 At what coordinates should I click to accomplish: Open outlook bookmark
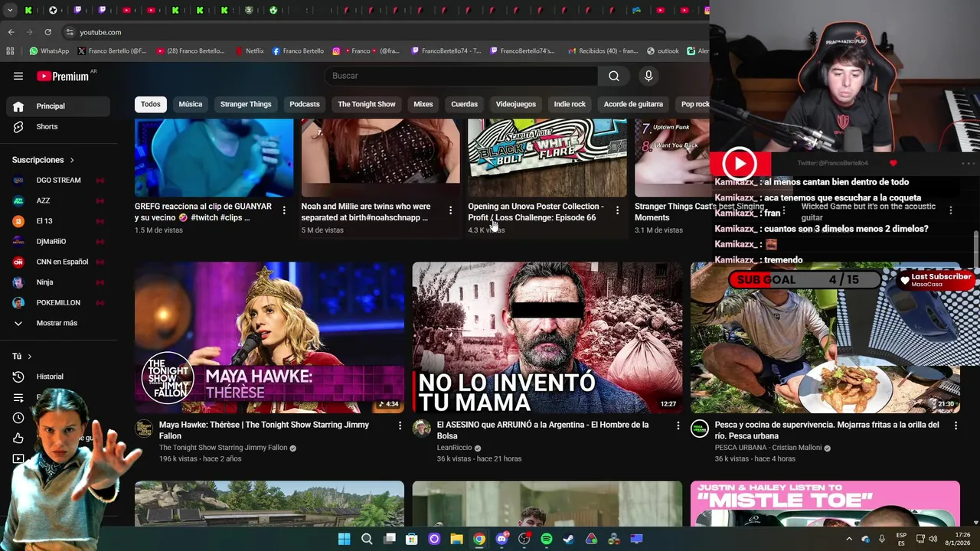(x=663, y=51)
